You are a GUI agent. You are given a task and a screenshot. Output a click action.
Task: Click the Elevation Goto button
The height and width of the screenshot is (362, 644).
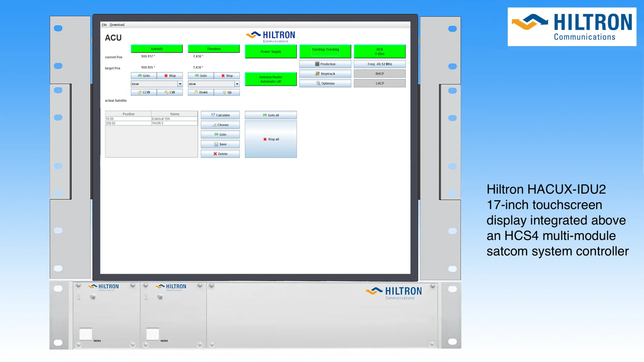[201, 76]
